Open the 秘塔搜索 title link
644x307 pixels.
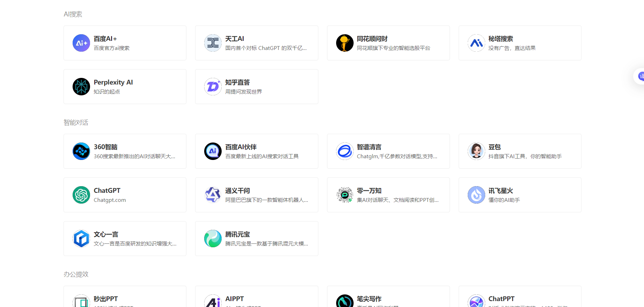click(501, 39)
